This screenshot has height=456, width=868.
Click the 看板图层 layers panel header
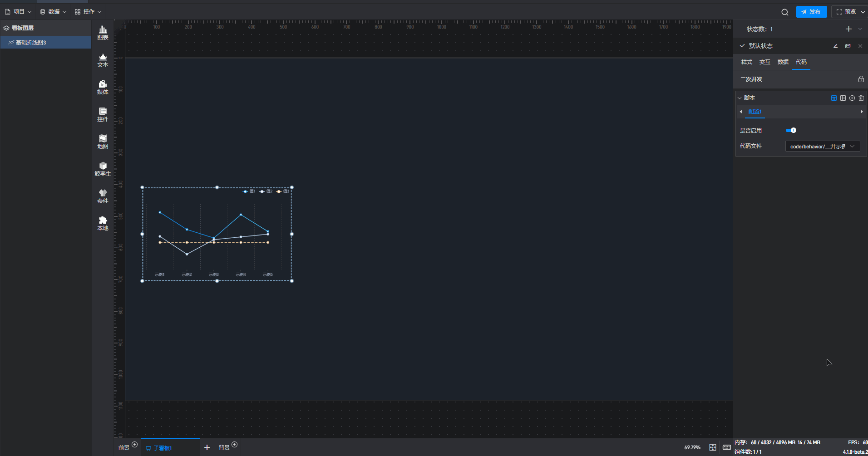(45, 28)
